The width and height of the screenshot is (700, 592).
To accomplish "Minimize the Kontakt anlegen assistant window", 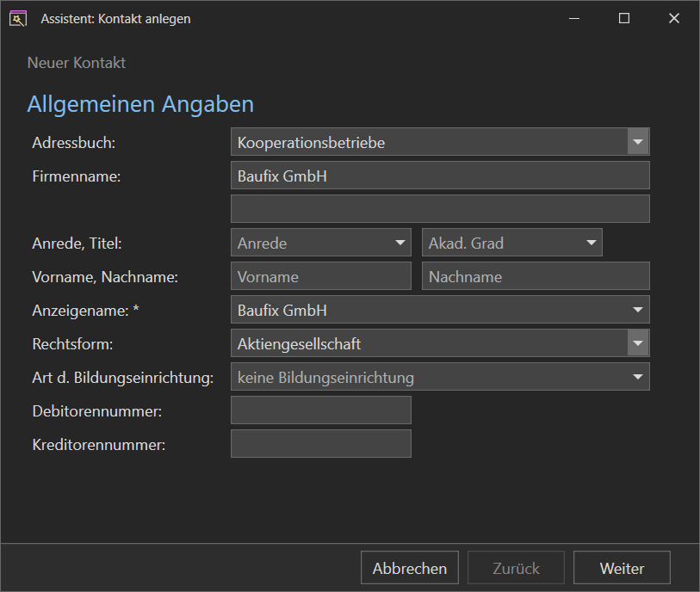I will point(574,18).
